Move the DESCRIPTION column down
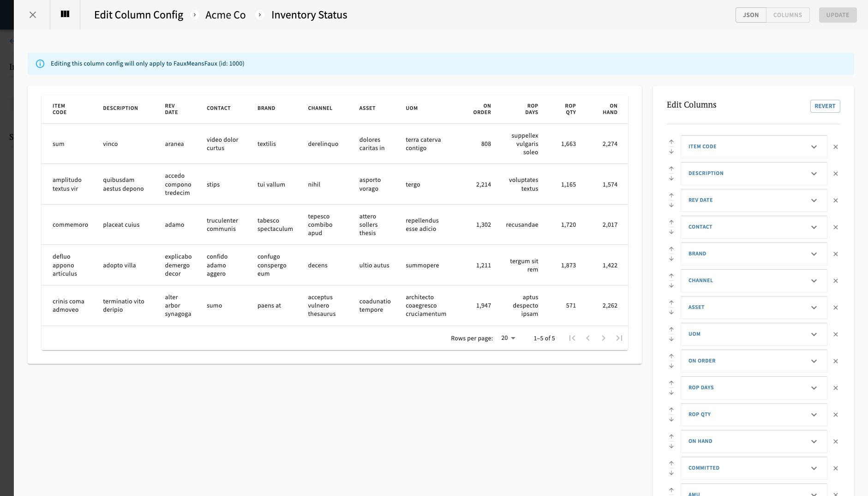 point(671,178)
